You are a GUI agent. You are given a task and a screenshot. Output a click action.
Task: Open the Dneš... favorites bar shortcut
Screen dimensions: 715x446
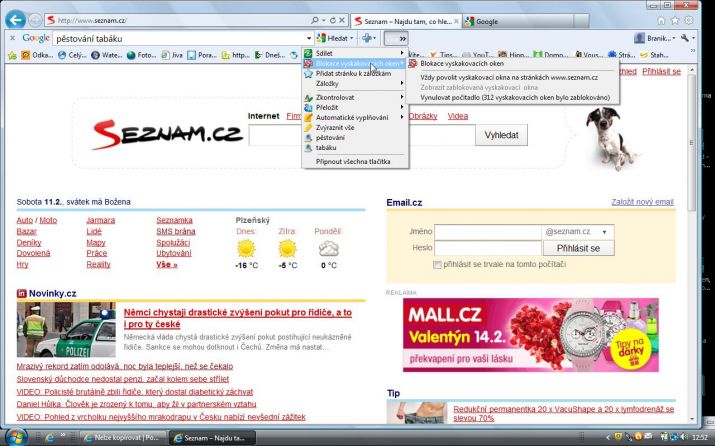269,55
